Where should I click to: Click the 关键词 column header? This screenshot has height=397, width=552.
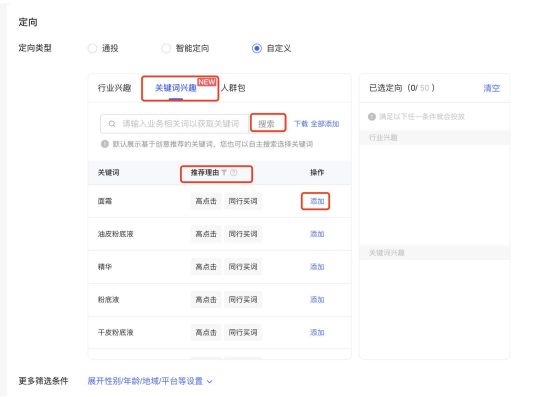[x=108, y=172]
